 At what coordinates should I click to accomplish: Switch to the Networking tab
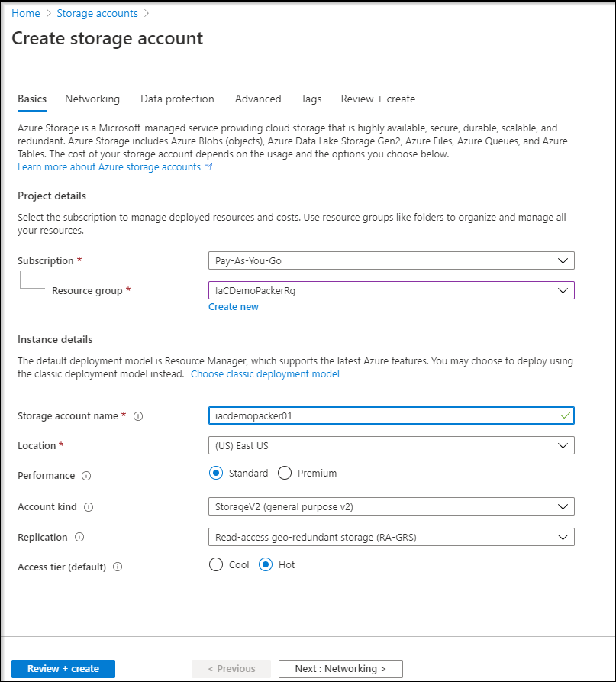pyautogui.click(x=92, y=99)
